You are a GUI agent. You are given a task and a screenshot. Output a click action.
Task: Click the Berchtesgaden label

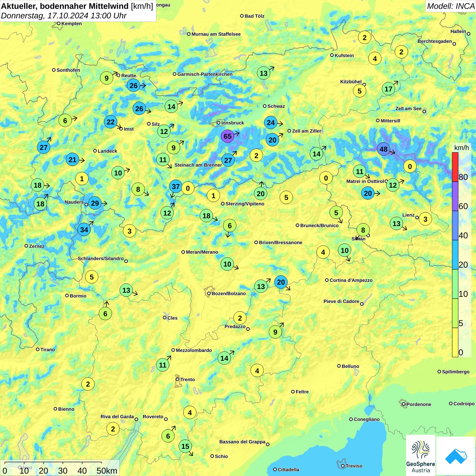point(435,41)
